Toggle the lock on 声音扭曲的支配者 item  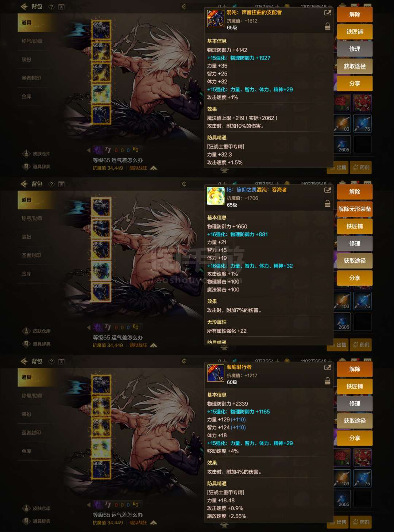328,26
